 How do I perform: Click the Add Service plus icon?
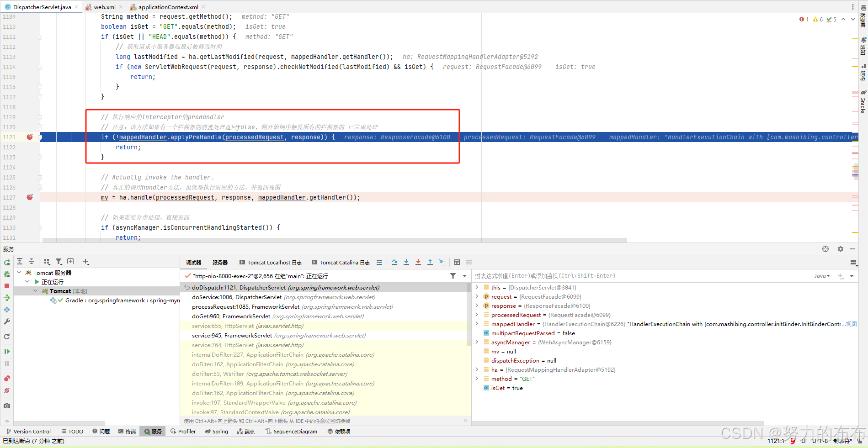point(86,261)
